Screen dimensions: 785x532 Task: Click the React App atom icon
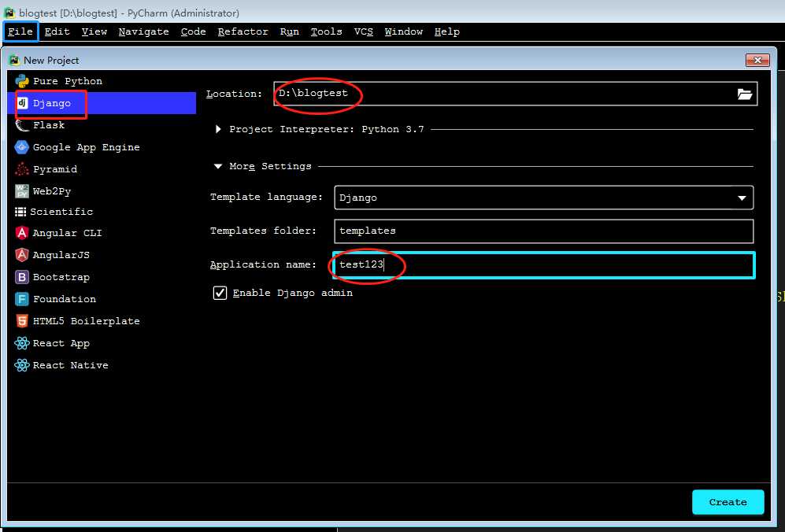click(x=22, y=343)
